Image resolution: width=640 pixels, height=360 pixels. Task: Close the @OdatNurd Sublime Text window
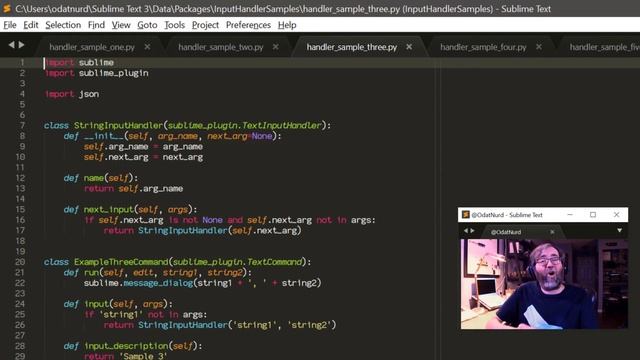(616, 214)
